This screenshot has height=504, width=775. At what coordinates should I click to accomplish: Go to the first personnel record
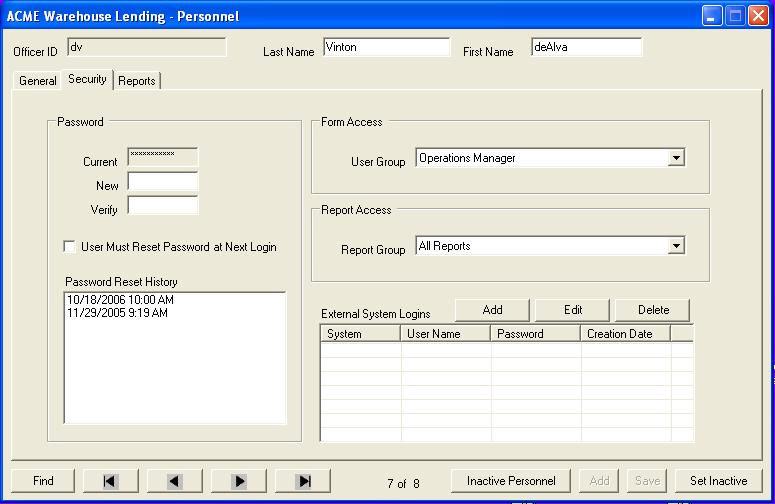click(x=110, y=481)
